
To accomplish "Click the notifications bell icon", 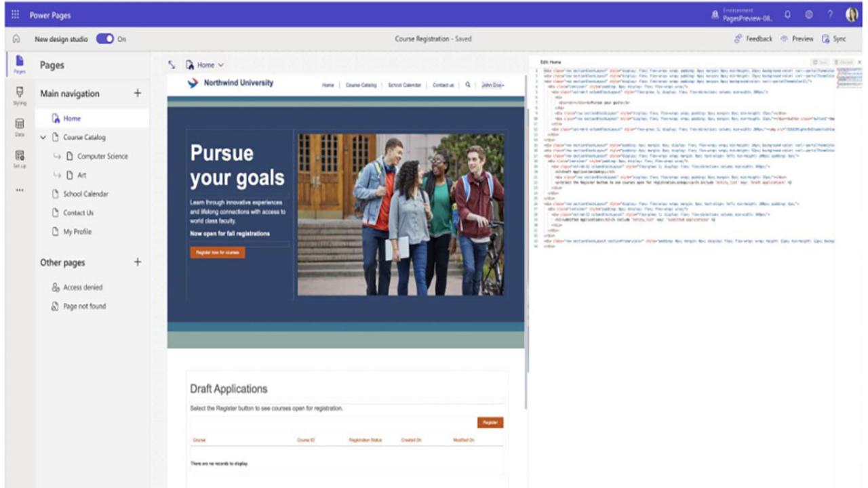I will coord(787,14).
